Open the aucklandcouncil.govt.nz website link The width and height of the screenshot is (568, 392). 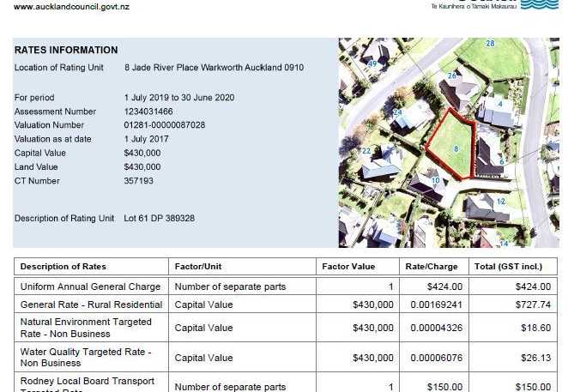[x=71, y=7]
